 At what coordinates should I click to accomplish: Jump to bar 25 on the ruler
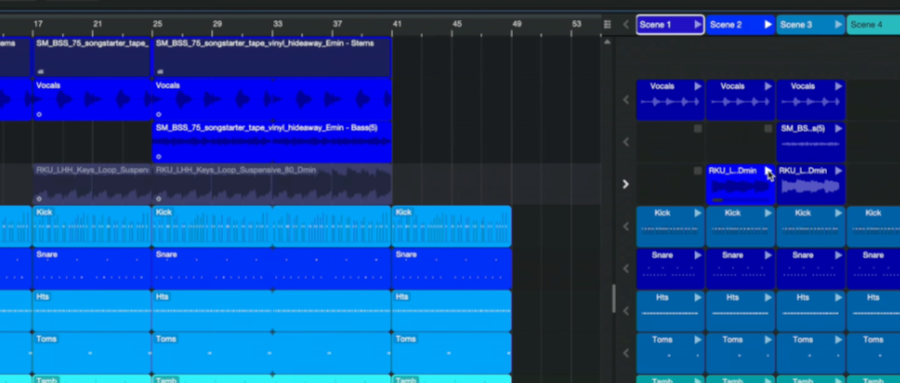tap(157, 24)
